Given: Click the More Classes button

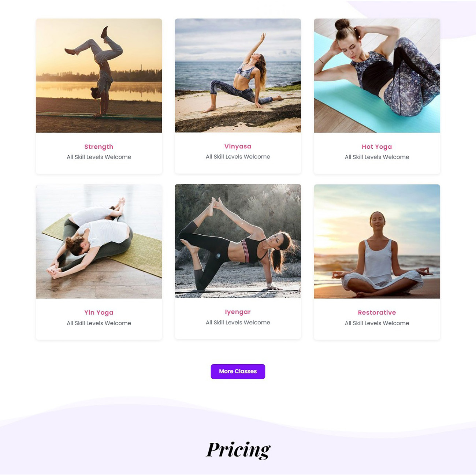Looking at the screenshot, I should point(238,371).
